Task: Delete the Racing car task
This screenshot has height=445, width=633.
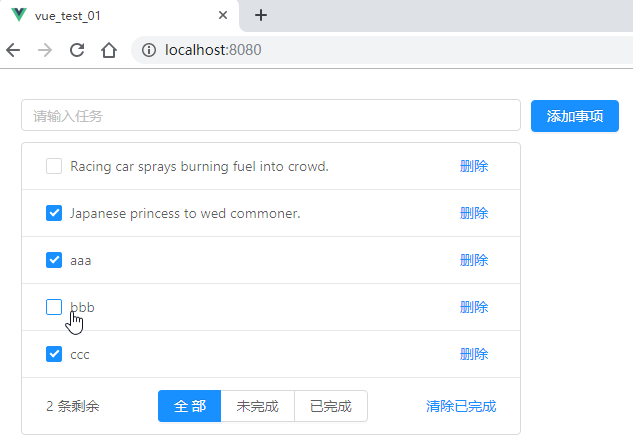Action: [x=474, y=166]
